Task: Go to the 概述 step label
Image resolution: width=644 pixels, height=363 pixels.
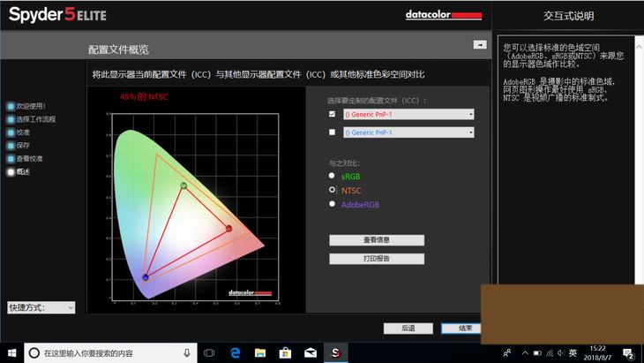Action: click(x=23, y=172)
